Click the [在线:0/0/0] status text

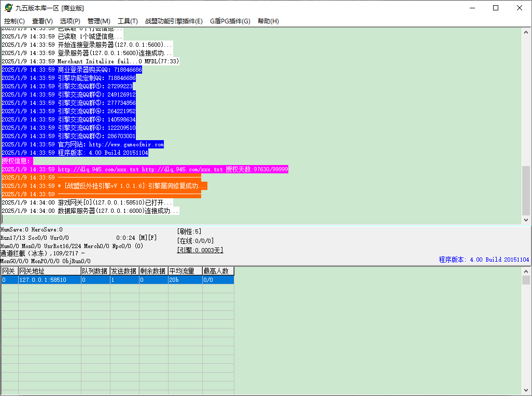[195, 241]
